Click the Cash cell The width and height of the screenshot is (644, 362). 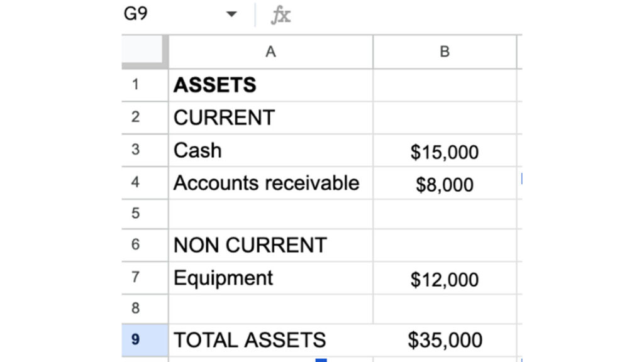point(270,150)
